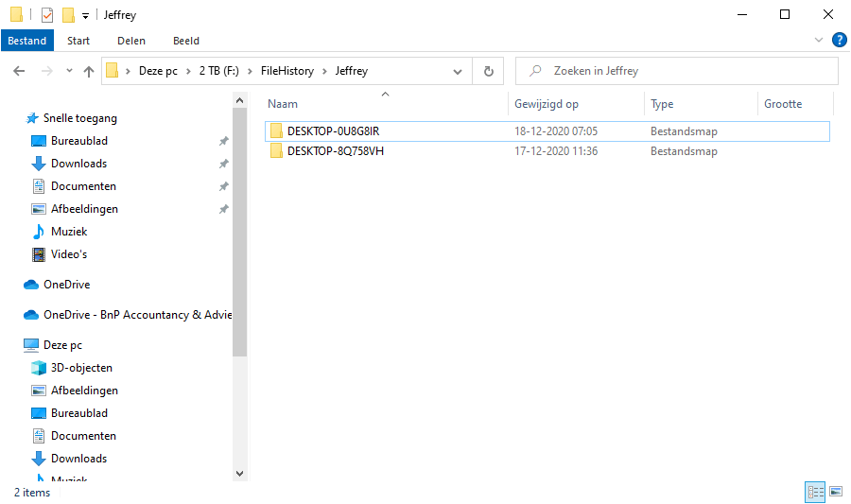Click the pin icon next to Bureaublad
The height and width of the screenshot is (504, 851).
tap(223, 141)
